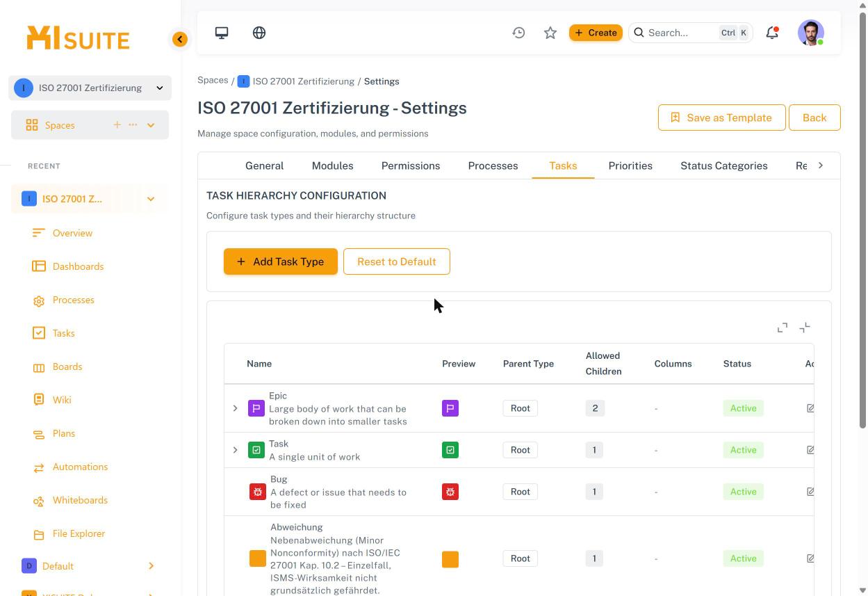Click the Search input field
This screenshot has height=596, width=868.
pyautogui.click(x=691, y=33)
